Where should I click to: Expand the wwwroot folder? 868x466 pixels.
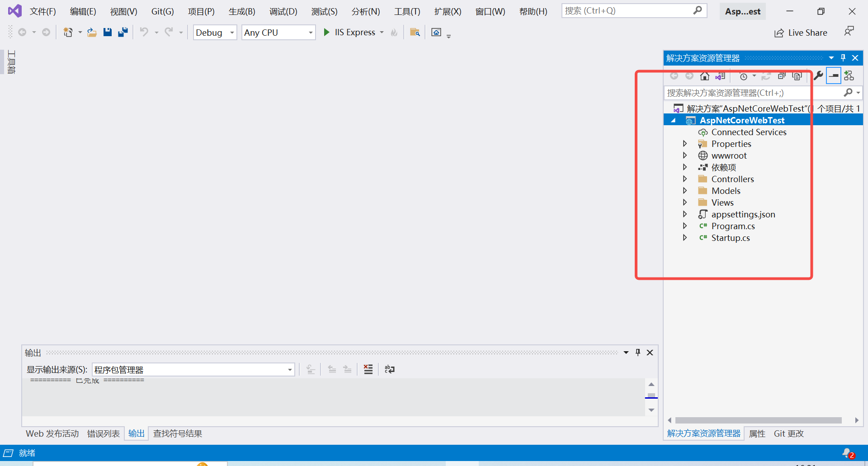pos(685,155)
